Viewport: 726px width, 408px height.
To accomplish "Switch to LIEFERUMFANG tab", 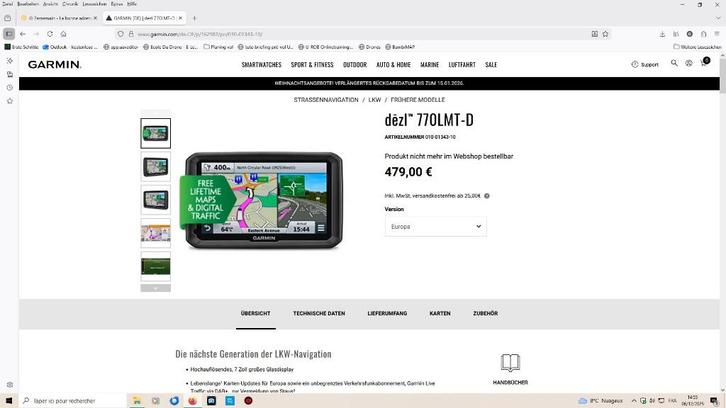I will (387, 314).
